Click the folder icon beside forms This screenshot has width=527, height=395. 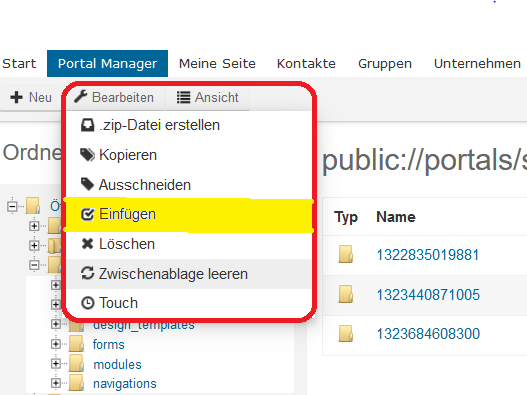(77, 344)
